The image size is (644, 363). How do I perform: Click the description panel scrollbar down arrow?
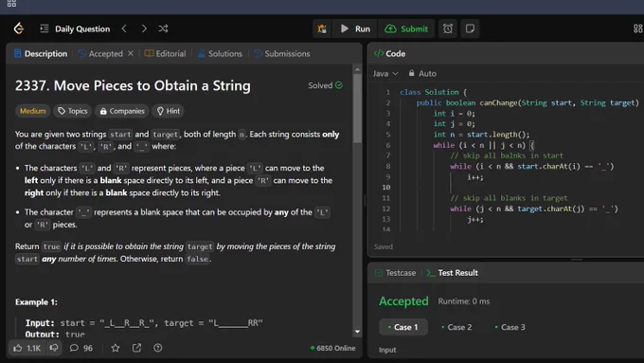357,332
